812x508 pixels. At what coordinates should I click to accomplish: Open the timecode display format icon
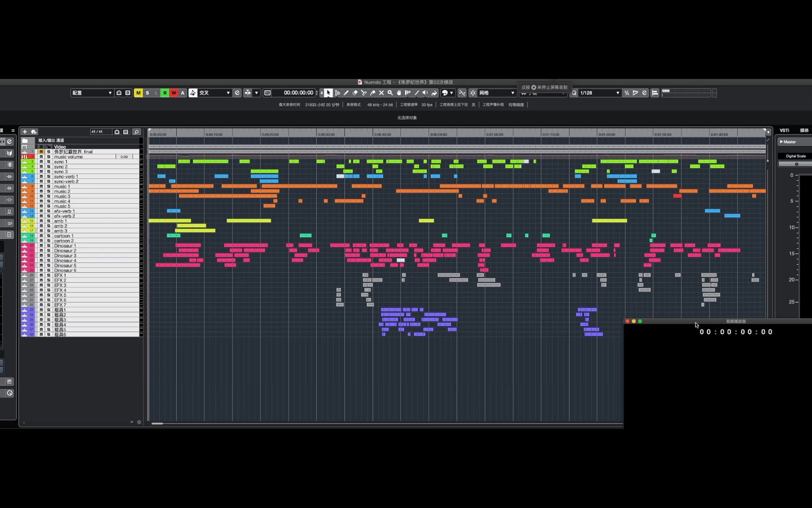267,93
